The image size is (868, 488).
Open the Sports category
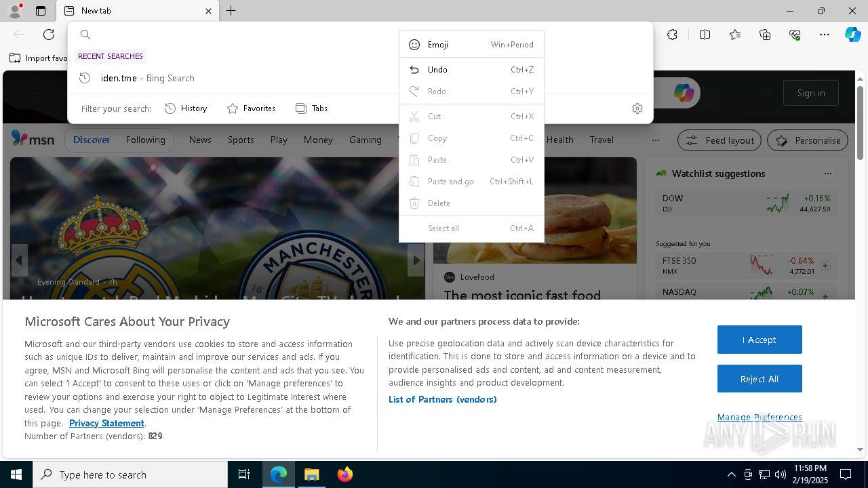pyautogui.click(x=241, y=140)
